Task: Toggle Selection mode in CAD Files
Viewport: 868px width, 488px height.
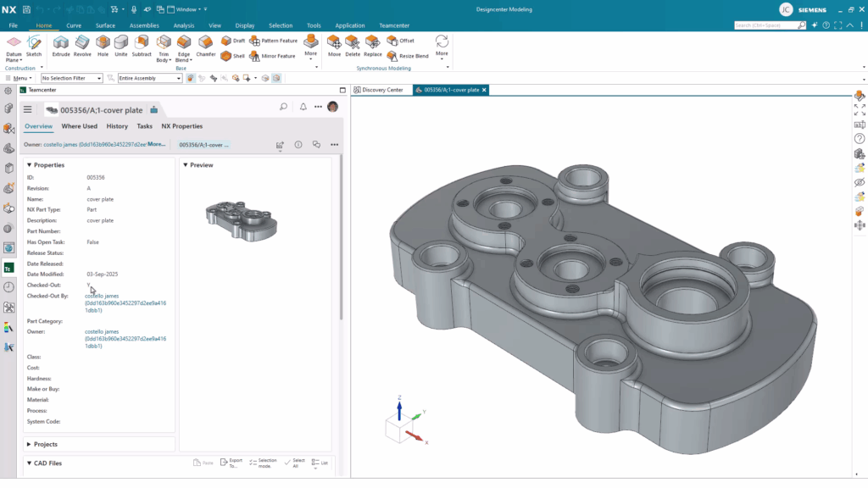Action: [x=261, y=463]
